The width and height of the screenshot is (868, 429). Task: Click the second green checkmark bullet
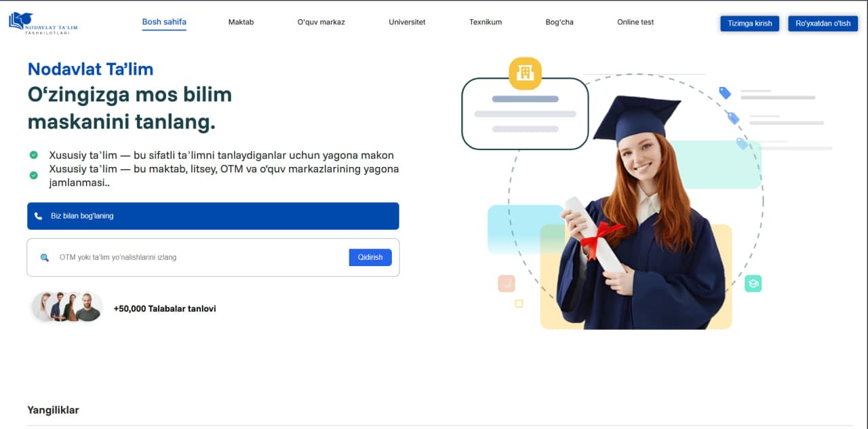tap(33, 175)
